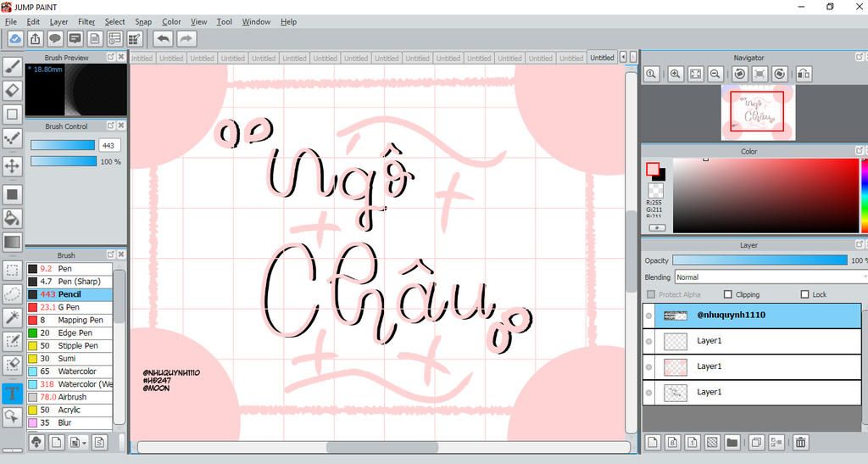
Task: Undock the Brush Control panel
Action: [x=111, y=126]
